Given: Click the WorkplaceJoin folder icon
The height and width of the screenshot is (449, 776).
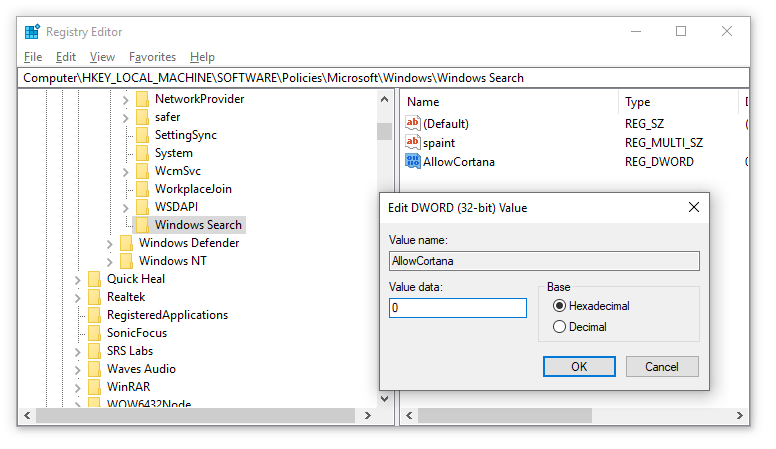Looking at the screenshot, I should [x=143, y=189].
